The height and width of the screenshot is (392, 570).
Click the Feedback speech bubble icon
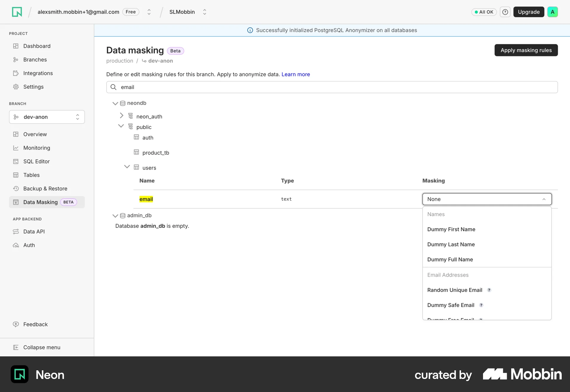(x=16, y=324)
